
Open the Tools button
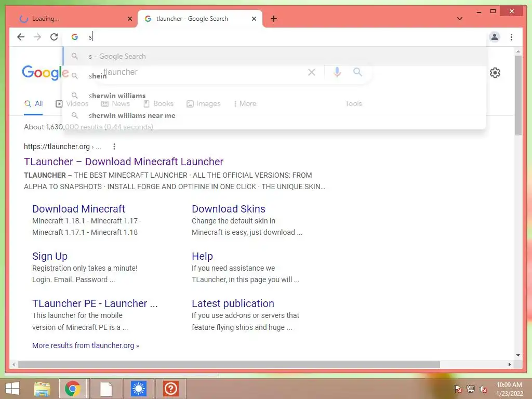353,104
